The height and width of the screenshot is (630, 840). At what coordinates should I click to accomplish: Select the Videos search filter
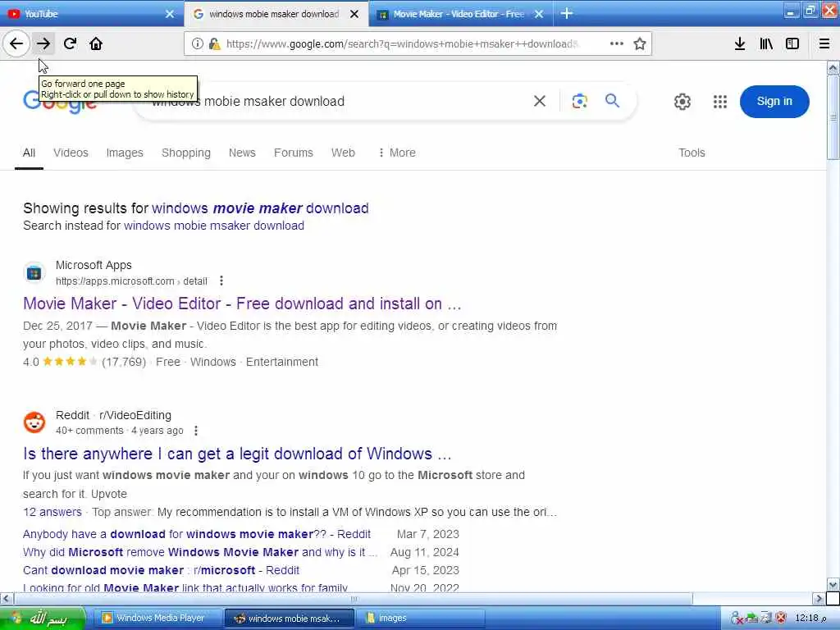tap(71, 153)
